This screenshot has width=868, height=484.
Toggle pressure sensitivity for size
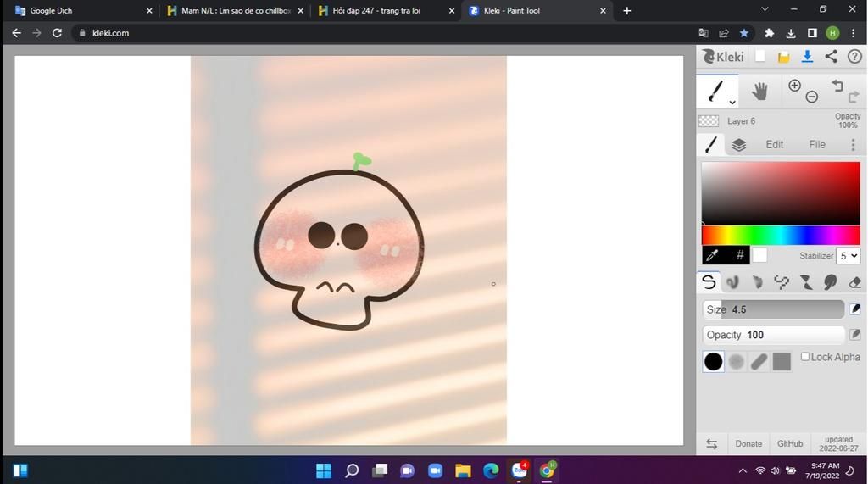(x=854, y=309)
